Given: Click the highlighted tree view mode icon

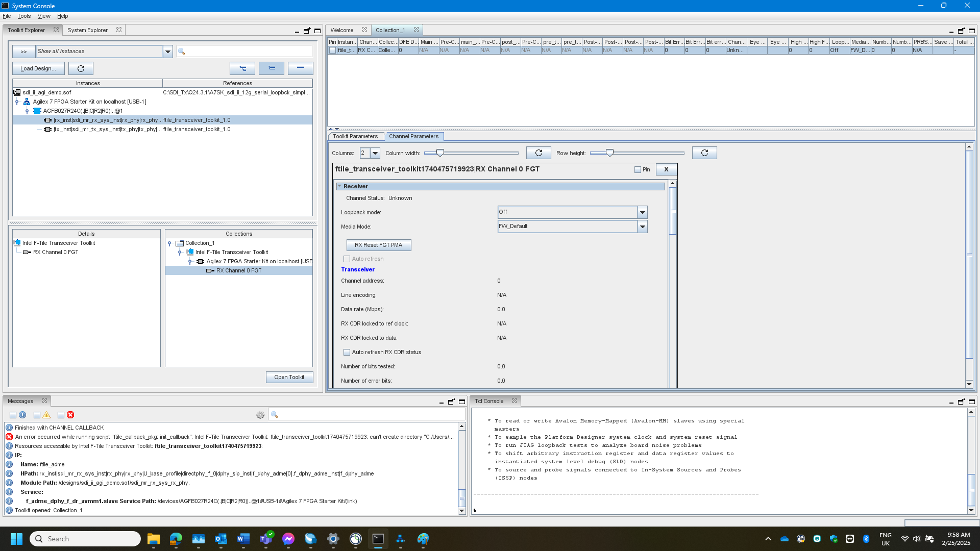Looking at the screenshot, I should pyautogui.click(x=272, y=68).
